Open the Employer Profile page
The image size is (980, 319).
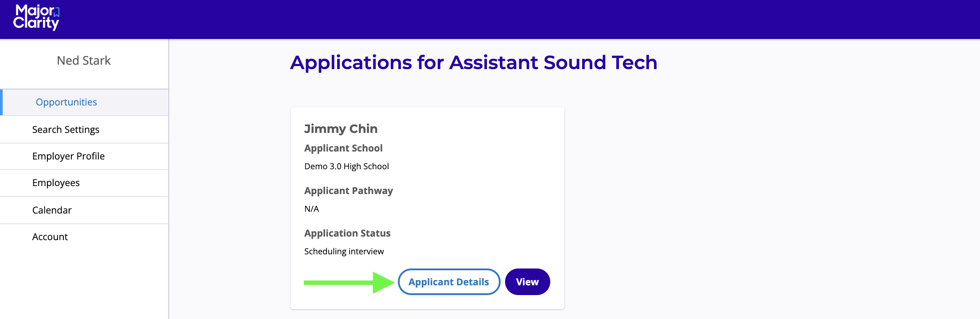click(x=68, y=156)
